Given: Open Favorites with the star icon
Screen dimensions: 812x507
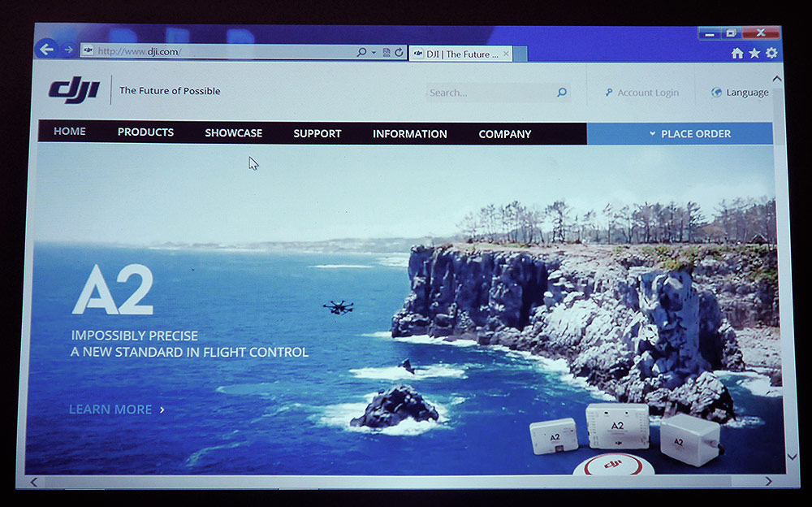Looking at the screenshot, I should pos(754,53).
